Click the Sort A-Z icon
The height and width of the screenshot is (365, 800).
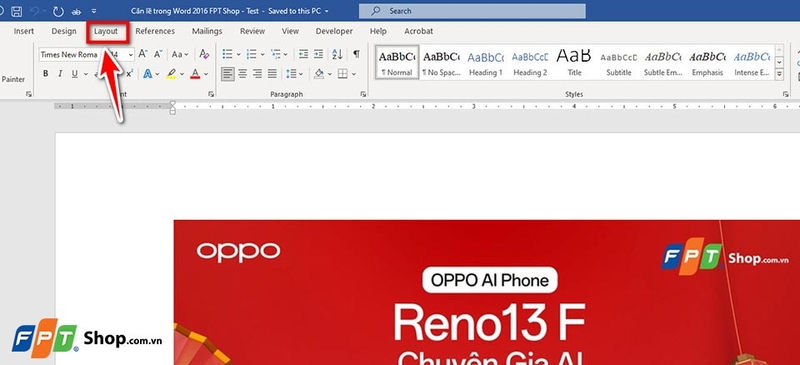[x=337, y=54]
